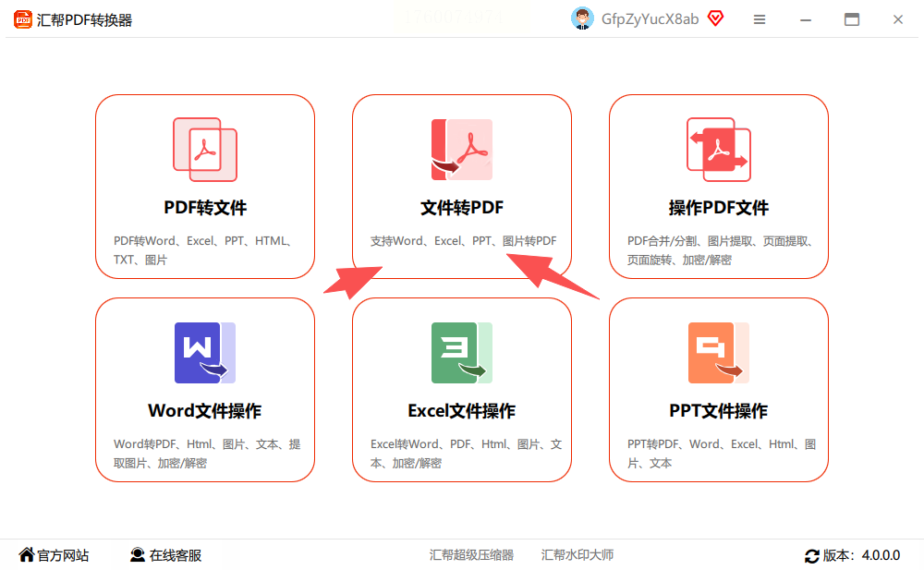The image size is (924, 570).
Task: Open 汇帮水印大师 link
Action: click(577, 555)
